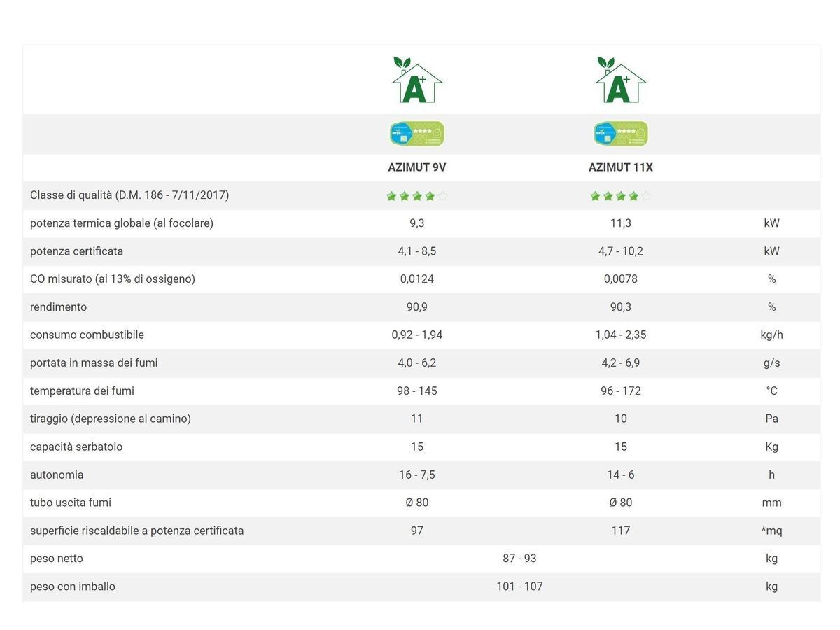Click the star rating for AZIMUT 9V
840x630 pixels.
(x=417, y=196)
